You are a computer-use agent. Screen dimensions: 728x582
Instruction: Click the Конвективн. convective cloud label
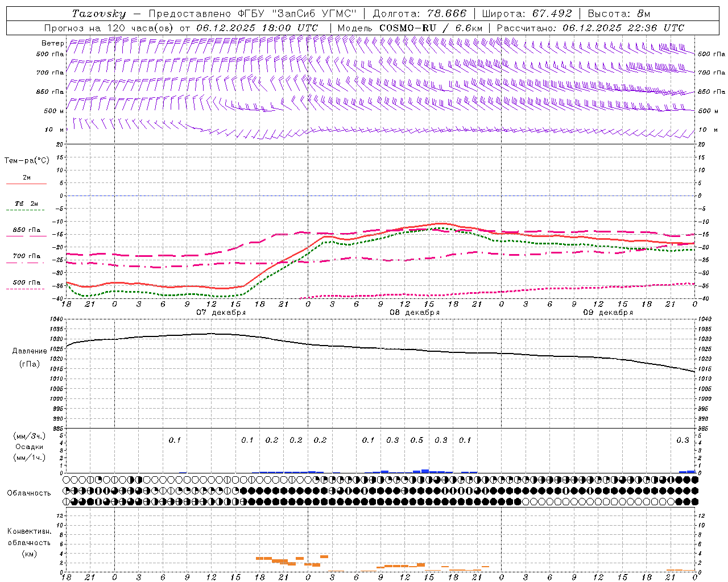(29, 531)
